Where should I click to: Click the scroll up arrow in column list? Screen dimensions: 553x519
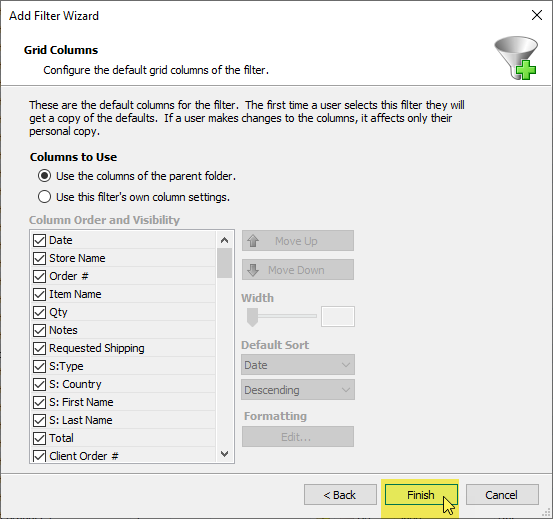point(224,240)
